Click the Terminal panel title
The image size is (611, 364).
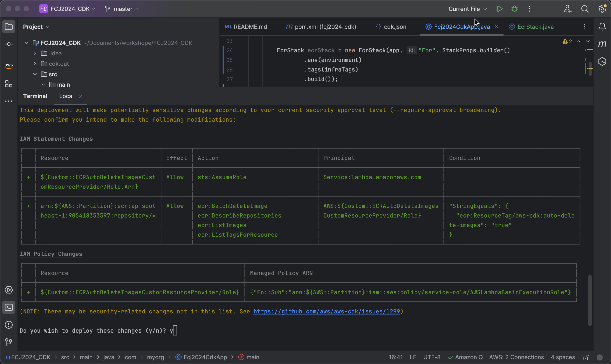[35, 96]
